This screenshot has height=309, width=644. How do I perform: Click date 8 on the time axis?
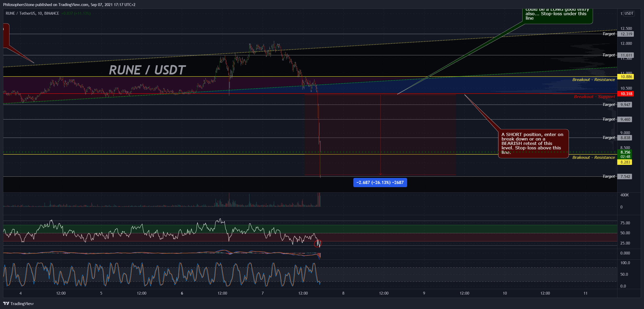pyautogui.click(x=343, y=293)
